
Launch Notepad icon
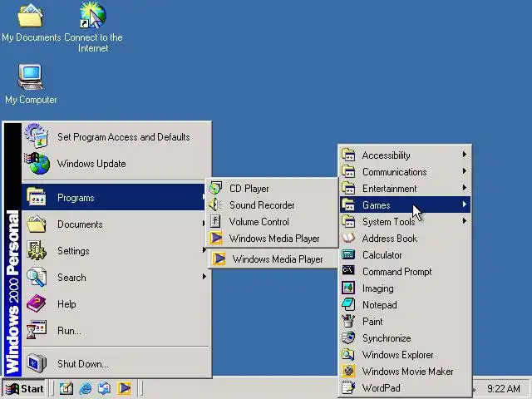coord(348,304)
